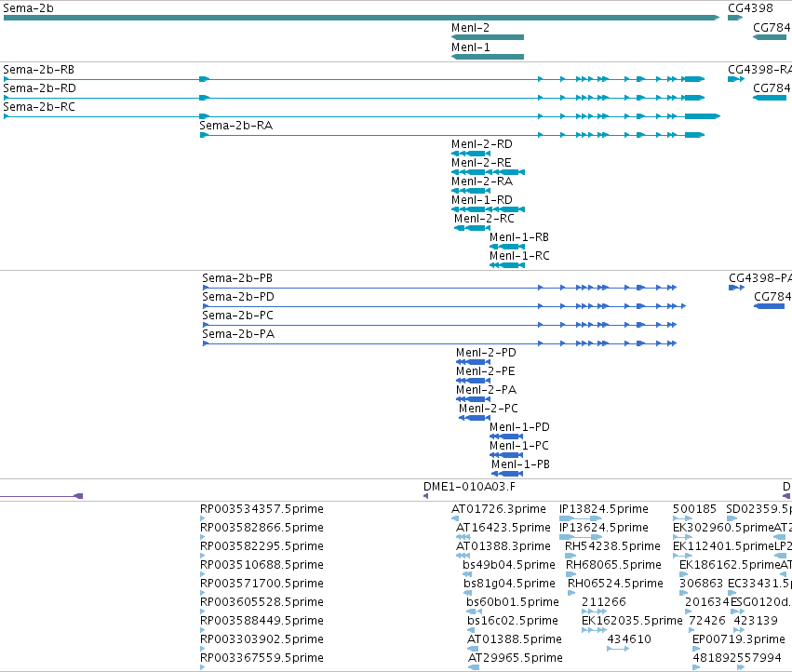Click the Menl-1-PC protein label
The height and width of the screenshot is (672, 792).
click(518, 446)
